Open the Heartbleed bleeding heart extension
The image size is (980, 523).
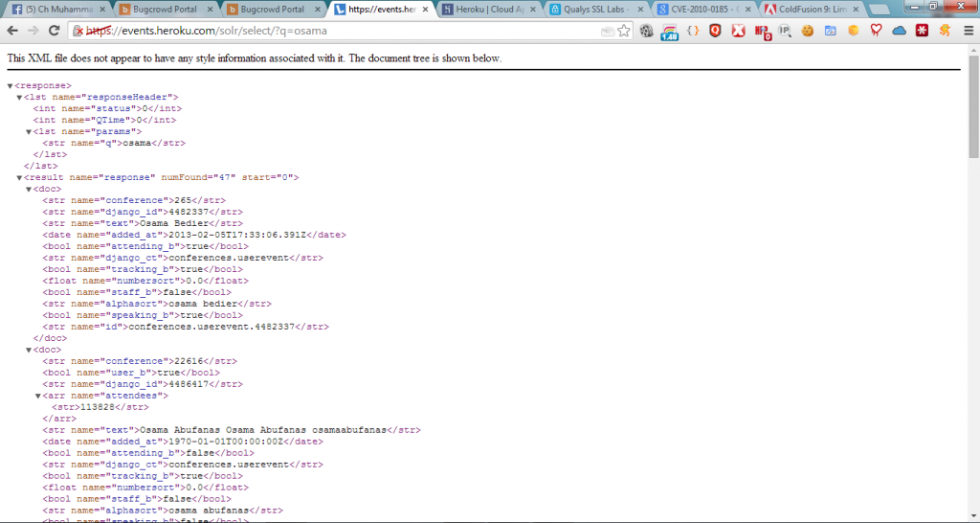click(877, 31)
